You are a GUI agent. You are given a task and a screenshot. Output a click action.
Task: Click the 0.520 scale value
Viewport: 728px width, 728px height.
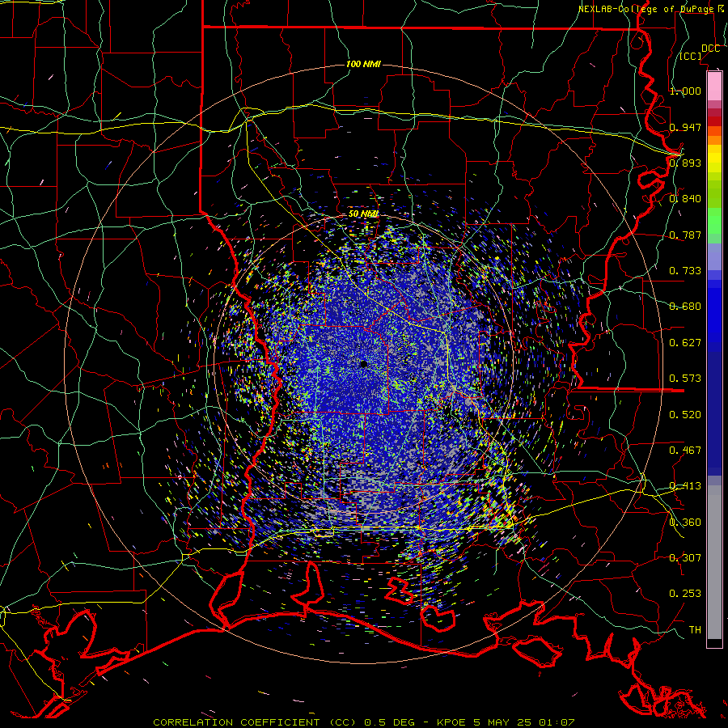(685, 415)
